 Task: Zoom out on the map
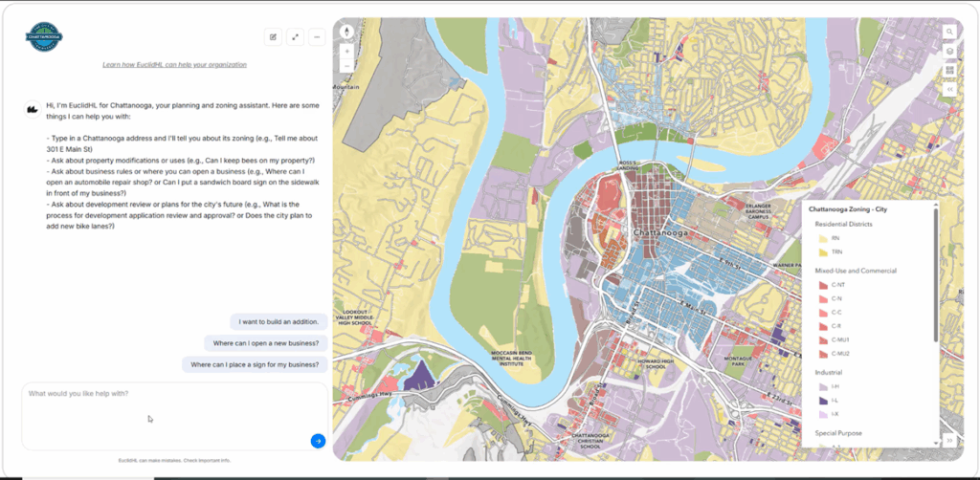click(346, 66)
